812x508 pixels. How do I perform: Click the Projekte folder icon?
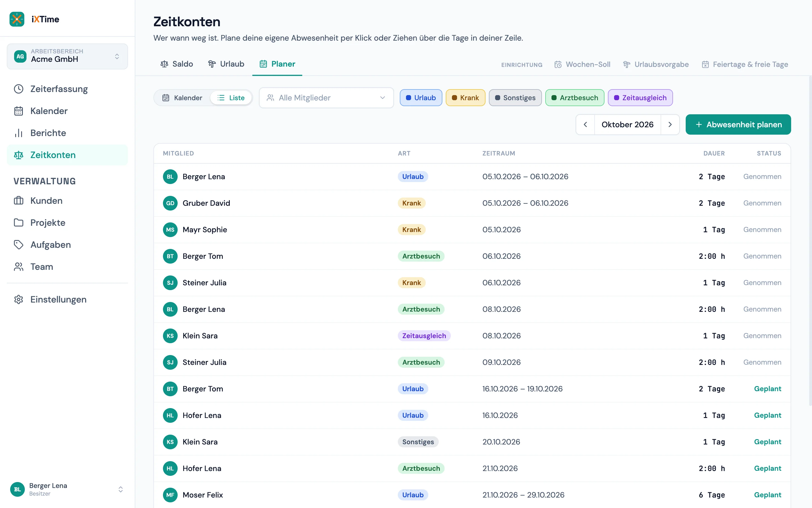click(x=18, y=222)
